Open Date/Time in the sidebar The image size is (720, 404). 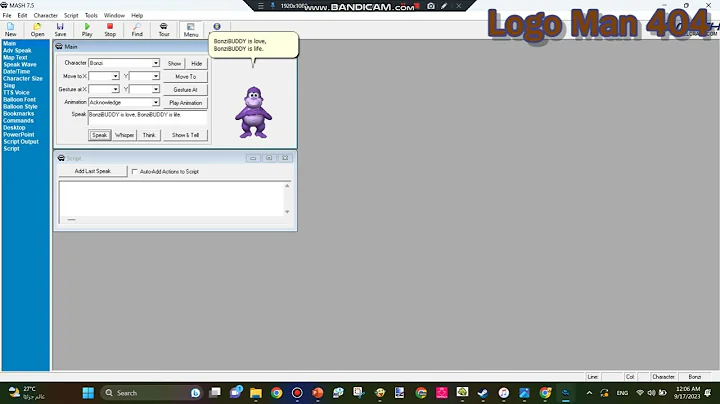[17, 72]
